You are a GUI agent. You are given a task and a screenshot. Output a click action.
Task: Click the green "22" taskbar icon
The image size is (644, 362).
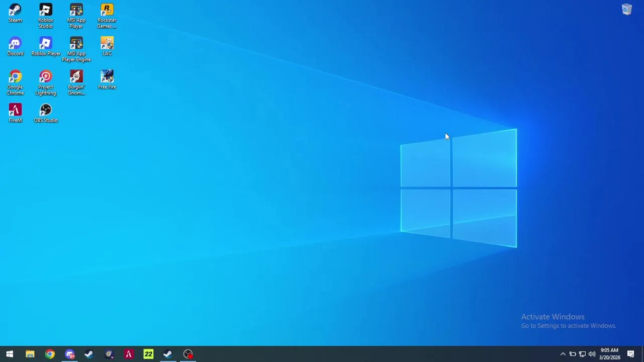point(148,354)
